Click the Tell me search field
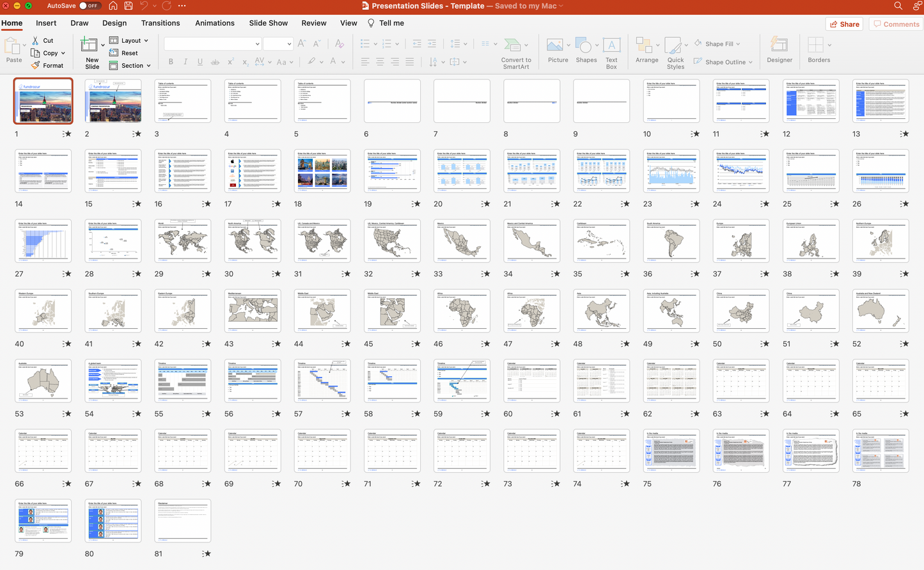This screenshot has width=924, height=570. click(x=391, y=23)
